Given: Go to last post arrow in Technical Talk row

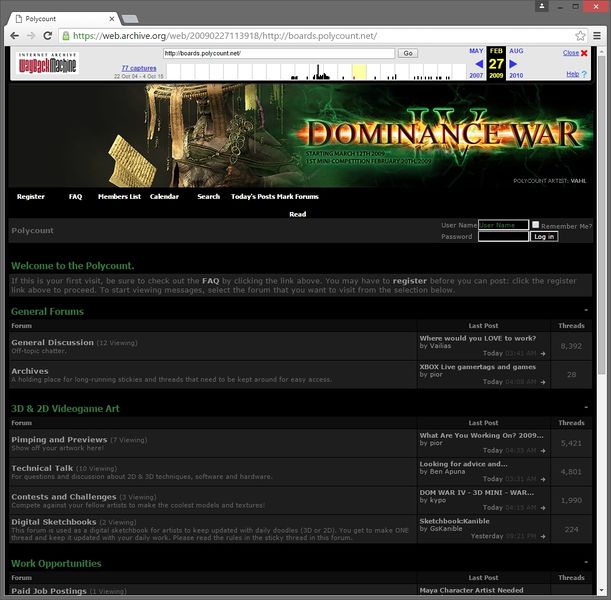Looking at the screenshot, I should click(543, 479).
